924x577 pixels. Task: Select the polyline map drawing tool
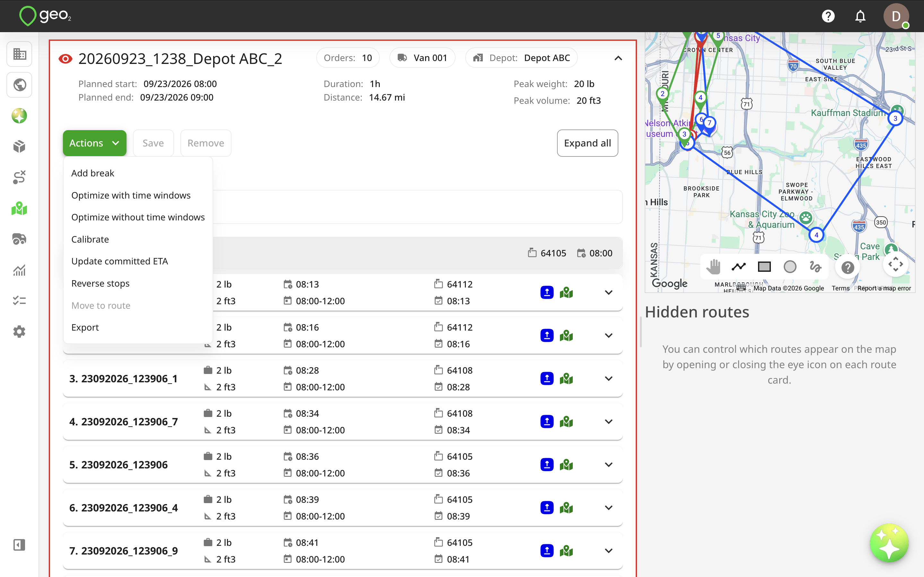(x=739, y=267)
